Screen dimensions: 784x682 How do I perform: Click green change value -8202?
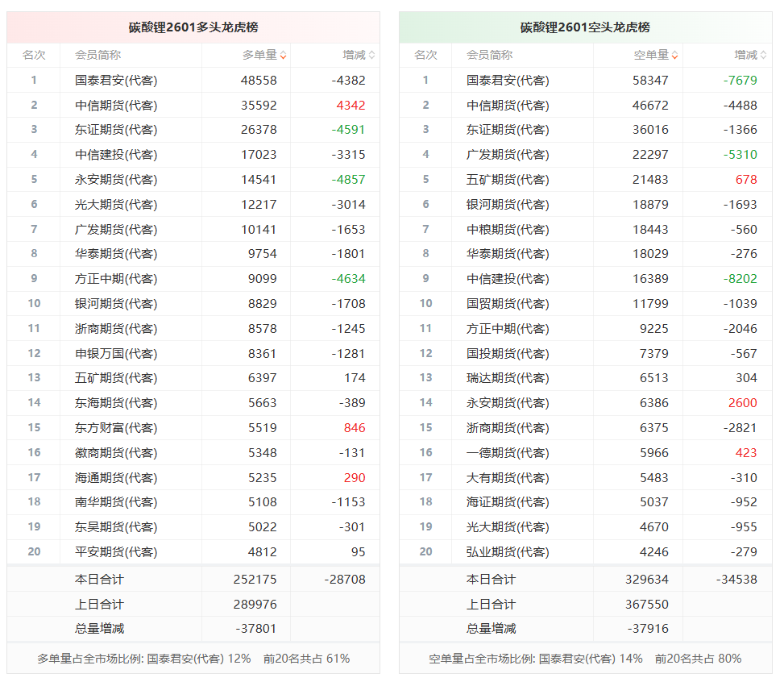pos(740,279)
